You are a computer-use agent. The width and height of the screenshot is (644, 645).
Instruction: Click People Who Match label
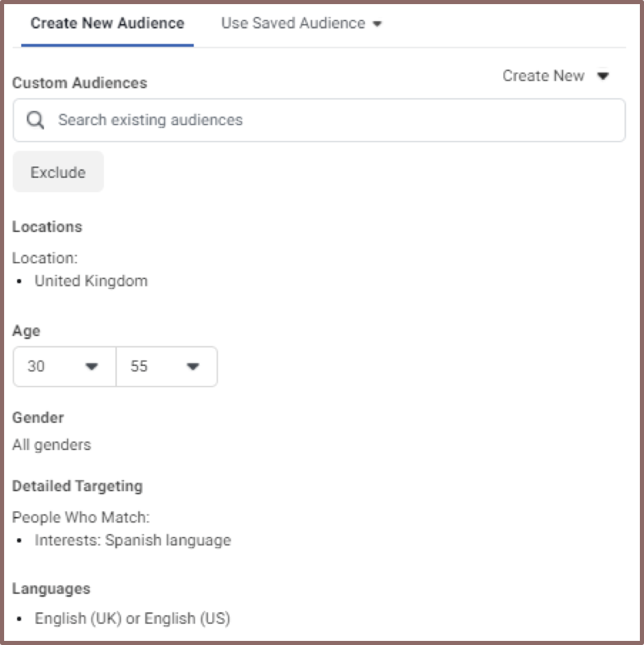point(81,517)
